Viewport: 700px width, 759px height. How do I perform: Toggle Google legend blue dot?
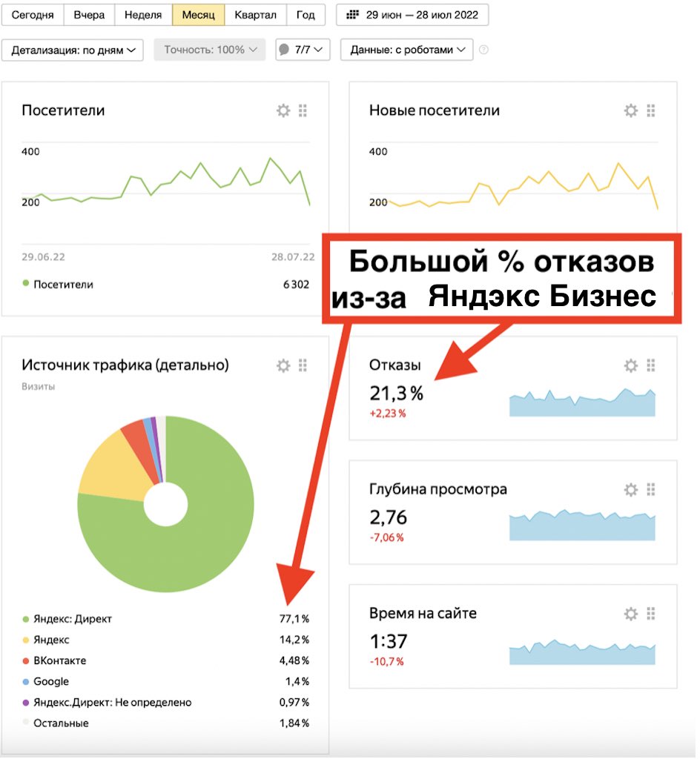(26, 682)
